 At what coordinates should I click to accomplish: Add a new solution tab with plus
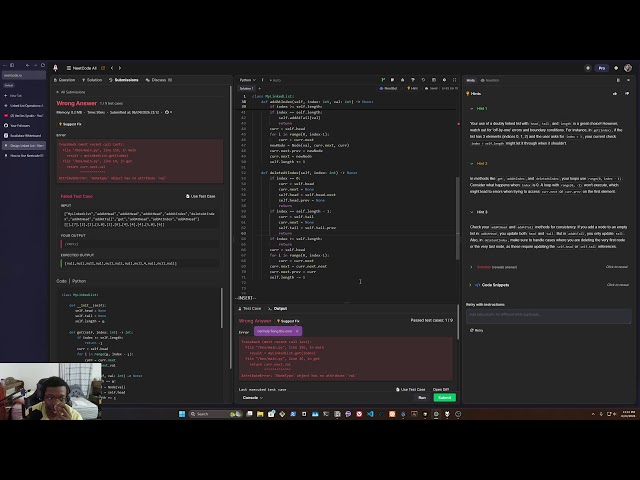click(260, 89)
